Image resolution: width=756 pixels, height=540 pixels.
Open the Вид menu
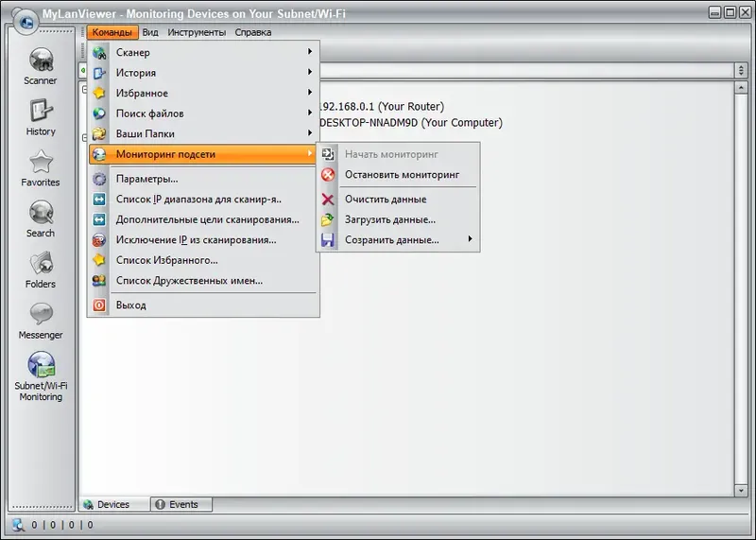150,32
